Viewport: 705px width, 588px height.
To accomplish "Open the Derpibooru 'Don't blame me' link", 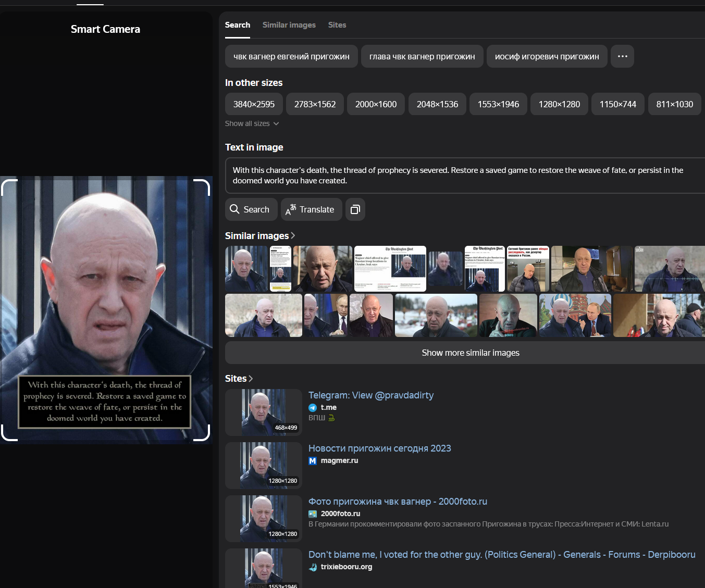I will point(502,555).
